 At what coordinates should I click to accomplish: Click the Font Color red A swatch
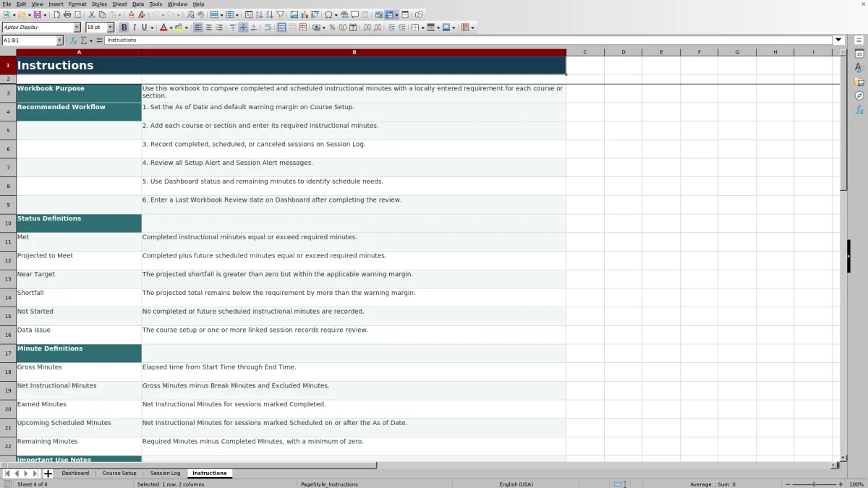(163, 27)
